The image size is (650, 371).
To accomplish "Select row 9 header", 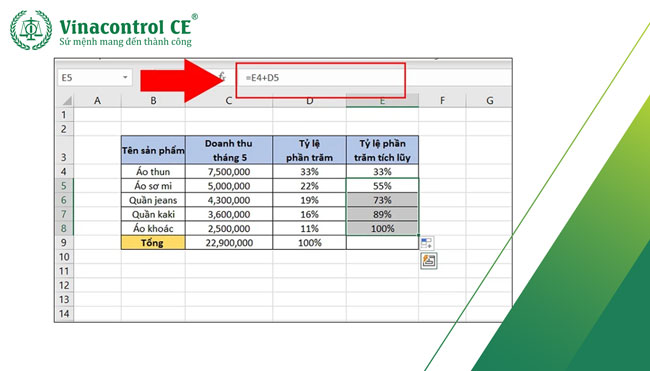I will coord(64,242).
